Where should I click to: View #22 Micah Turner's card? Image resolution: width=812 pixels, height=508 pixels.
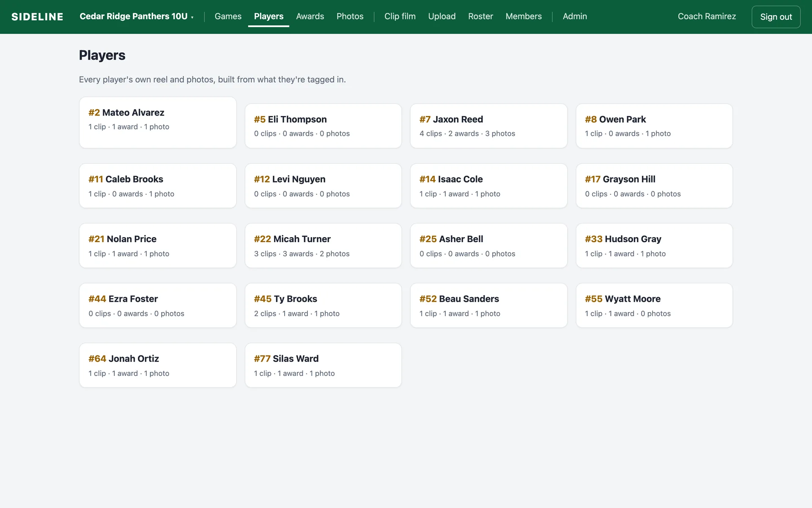click(x=323, y=246)
